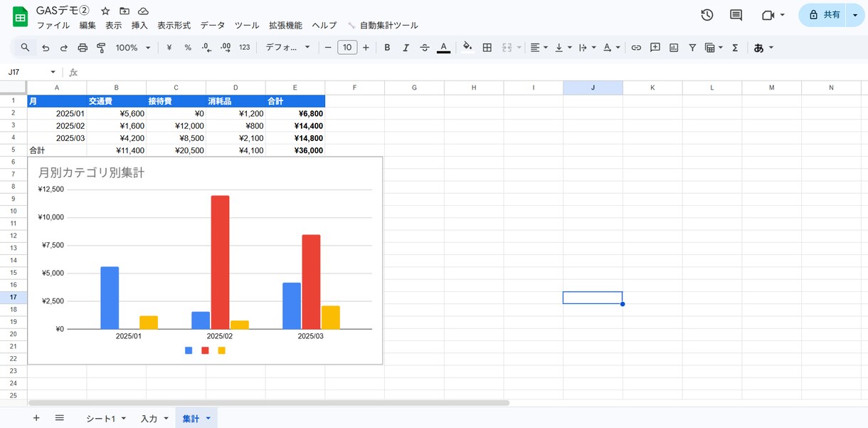This screenshot has width=868, height=428.
Task: Open the 拡張機能 menu
Action: [285, 26]
